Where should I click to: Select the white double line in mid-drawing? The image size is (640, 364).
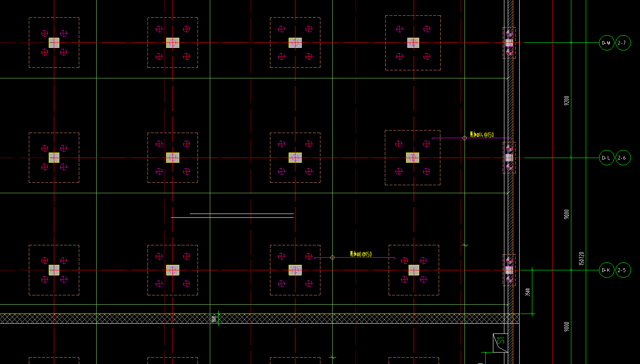click(x=233, y=216)
